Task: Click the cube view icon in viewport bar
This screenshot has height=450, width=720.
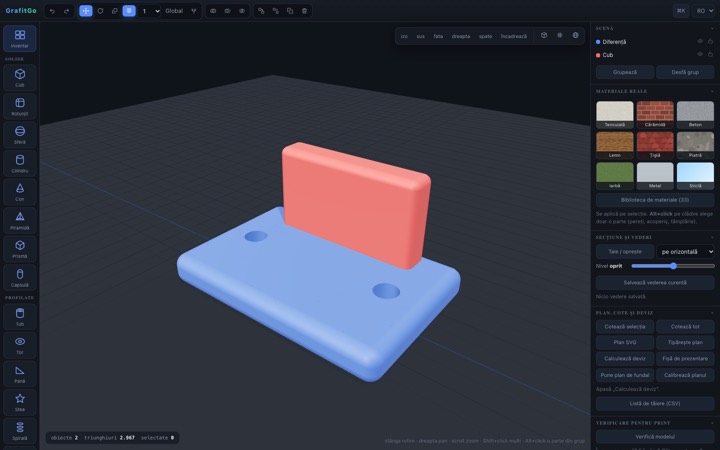Action: [544, 35]
